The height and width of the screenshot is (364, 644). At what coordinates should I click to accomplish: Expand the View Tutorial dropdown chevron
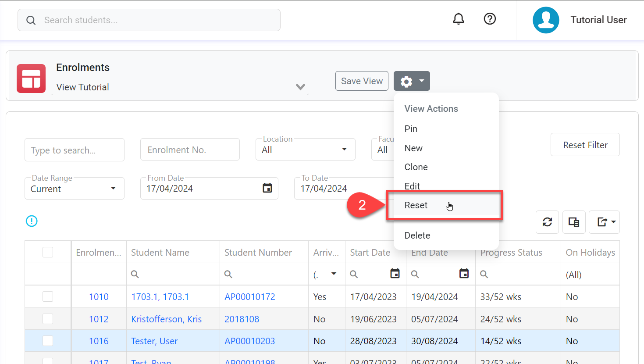(x=300, y=87)
